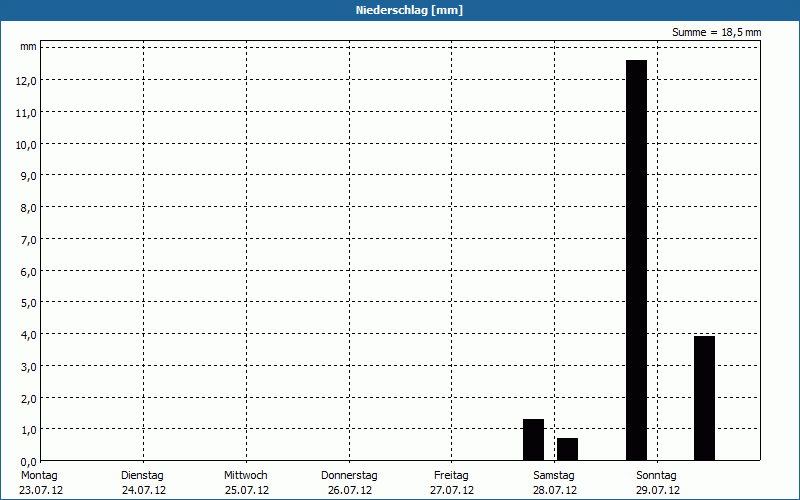
Task: Click the 23.07.12 date label
Action: click(x=41, y=490)
